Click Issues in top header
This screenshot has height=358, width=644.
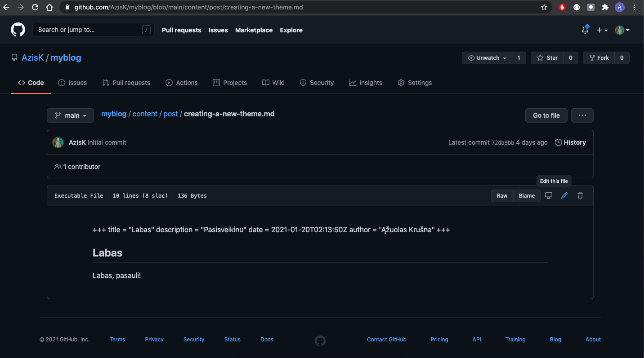pyautogui.click(x=218, y=30)
